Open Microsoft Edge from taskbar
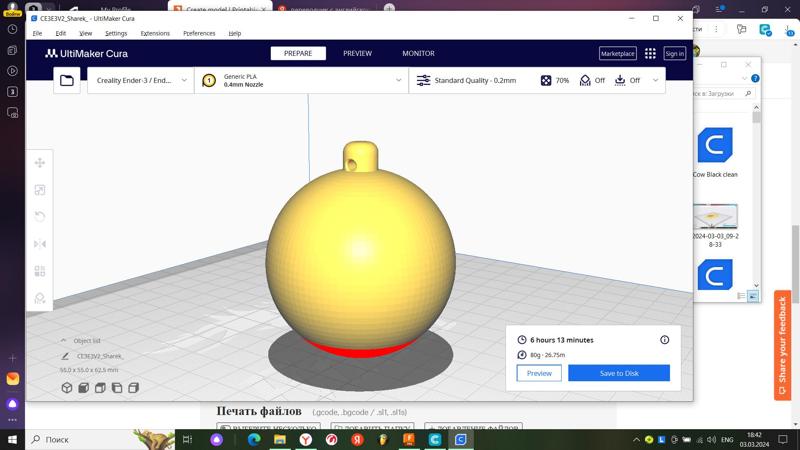The height and width of the screenshot is (450, 800). [x=254, y=439]
